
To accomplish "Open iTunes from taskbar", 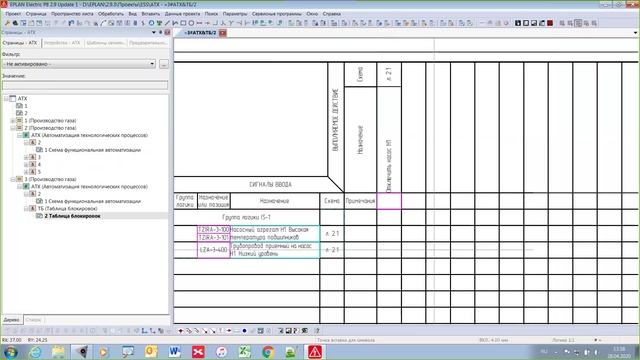I will 222,352.
